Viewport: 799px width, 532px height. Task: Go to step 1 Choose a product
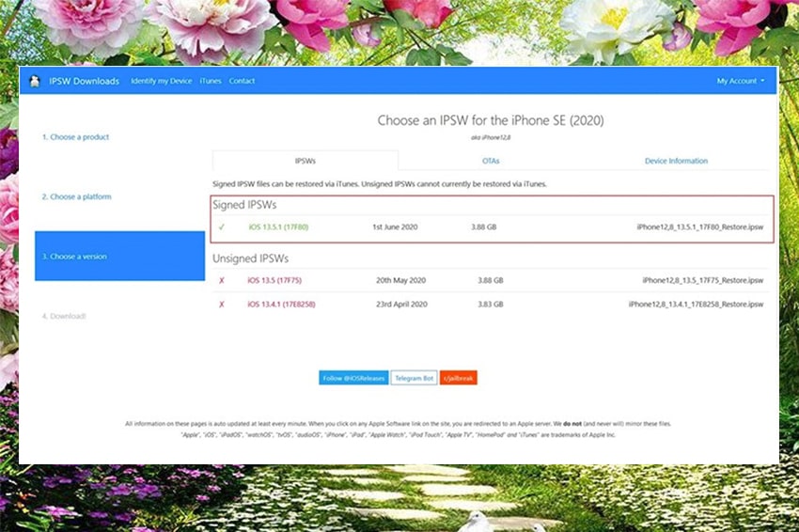coord(75,137)
